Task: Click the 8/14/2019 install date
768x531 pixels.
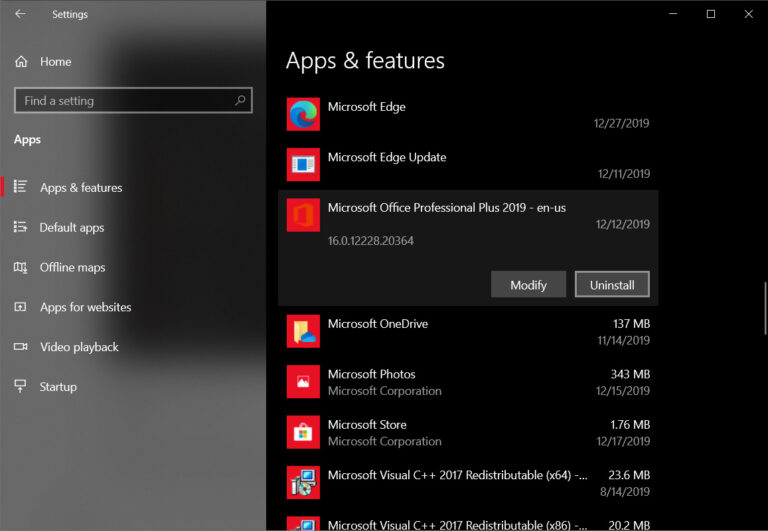Action: click(625, 492)
